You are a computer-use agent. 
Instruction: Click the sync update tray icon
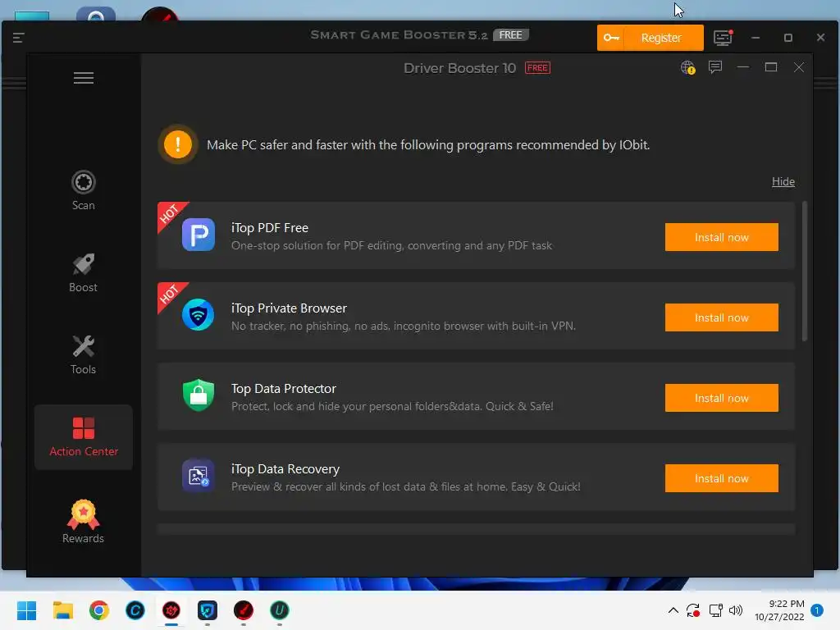(693, 610)
